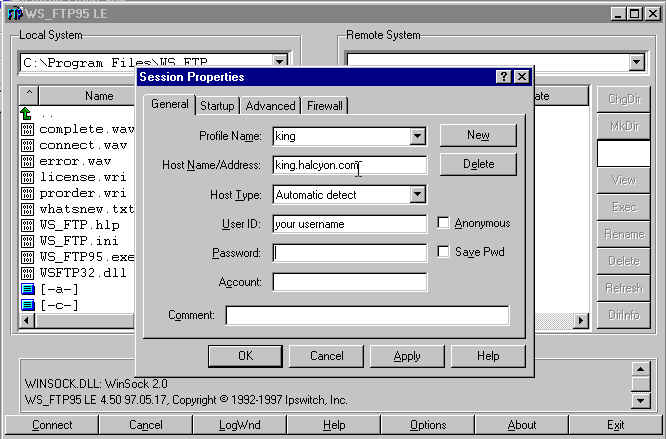666x439 pixels.
Task: Toggle the Save Pwd checkbox
Action: click(x=443, y=253)
